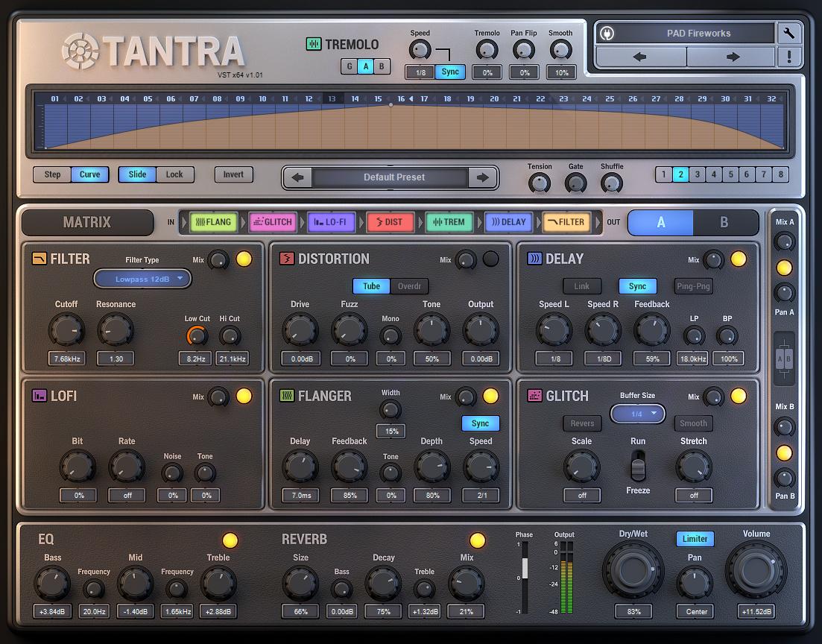Select Tremolo target G
The height and width of the screenshot is (644, 822).
[349, 66]
